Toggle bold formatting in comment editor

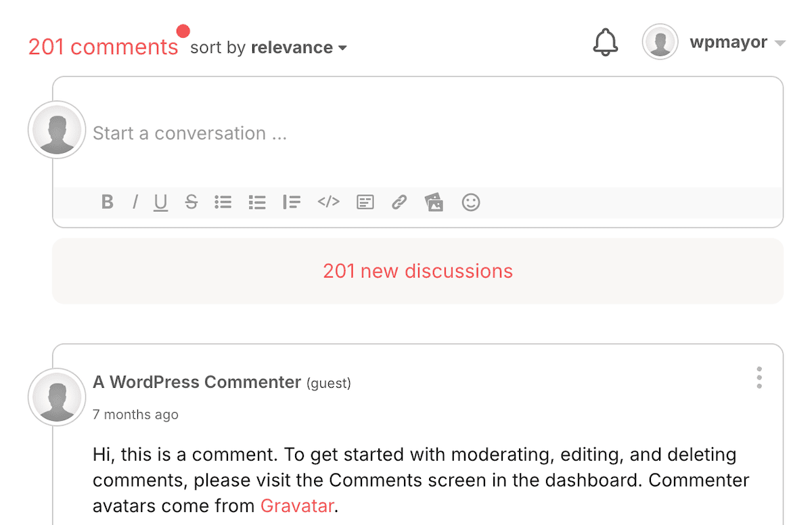[x=107, y=202]
